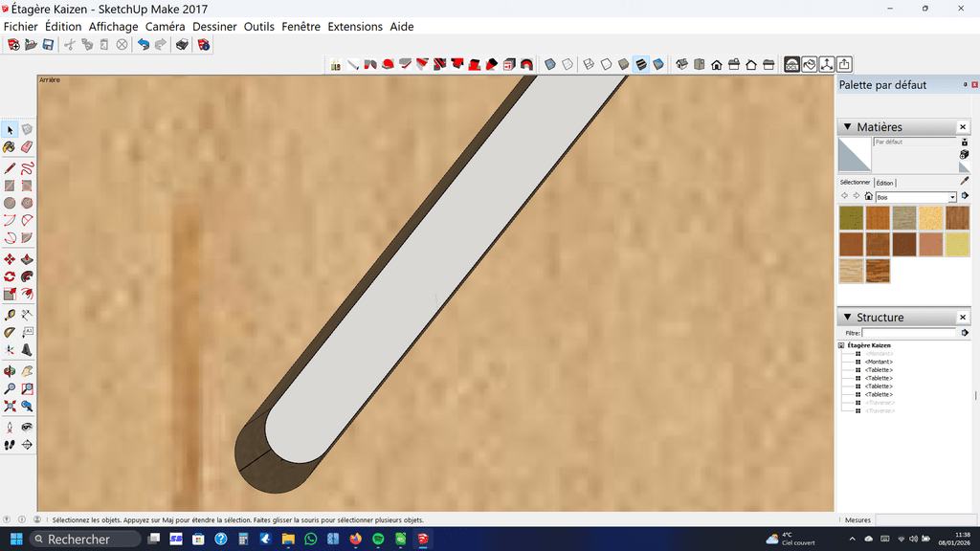
Task: Collapse the Matières panel
Action: click(x=845, y=127)
